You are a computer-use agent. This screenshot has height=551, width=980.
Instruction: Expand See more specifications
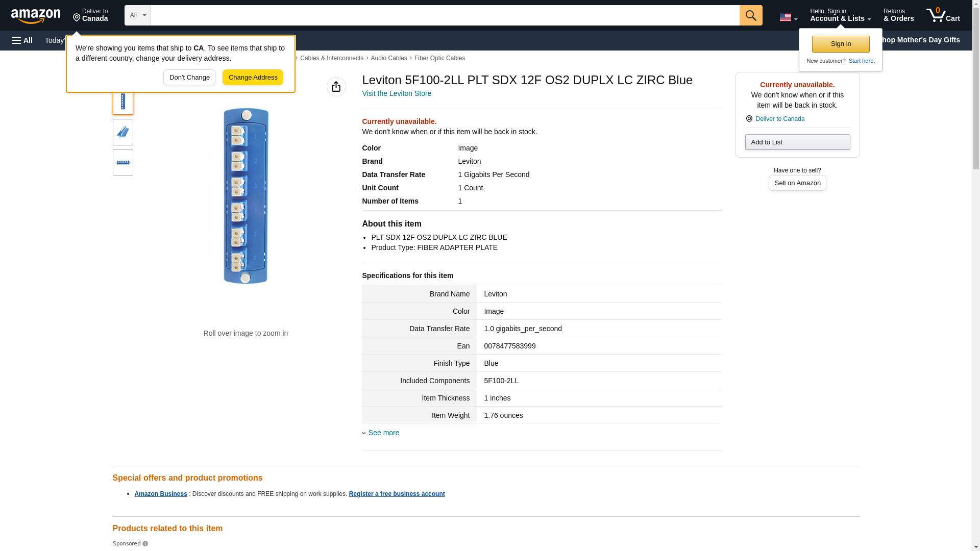(383, 433)
